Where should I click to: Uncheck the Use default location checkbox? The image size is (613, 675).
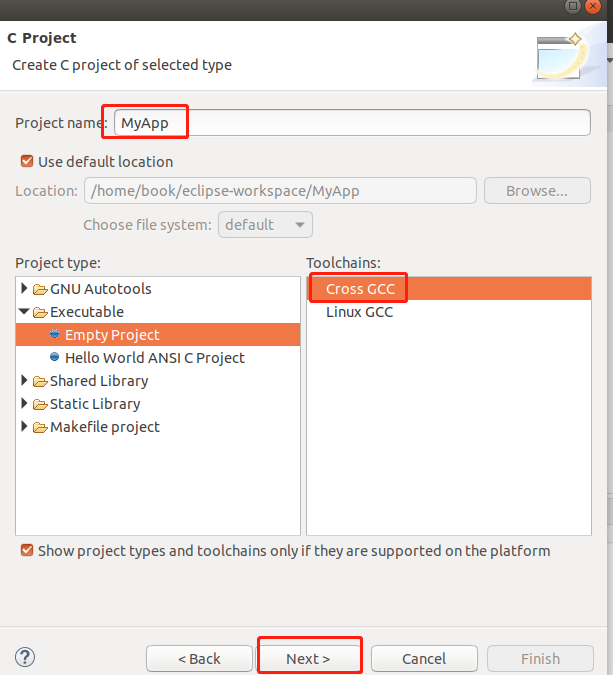(x=27, y=161)
